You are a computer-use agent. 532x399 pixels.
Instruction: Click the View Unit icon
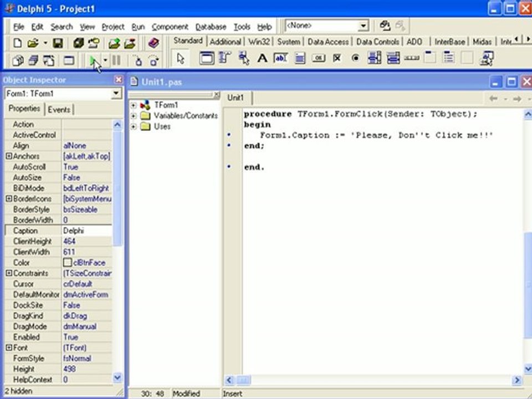point(18,61)
